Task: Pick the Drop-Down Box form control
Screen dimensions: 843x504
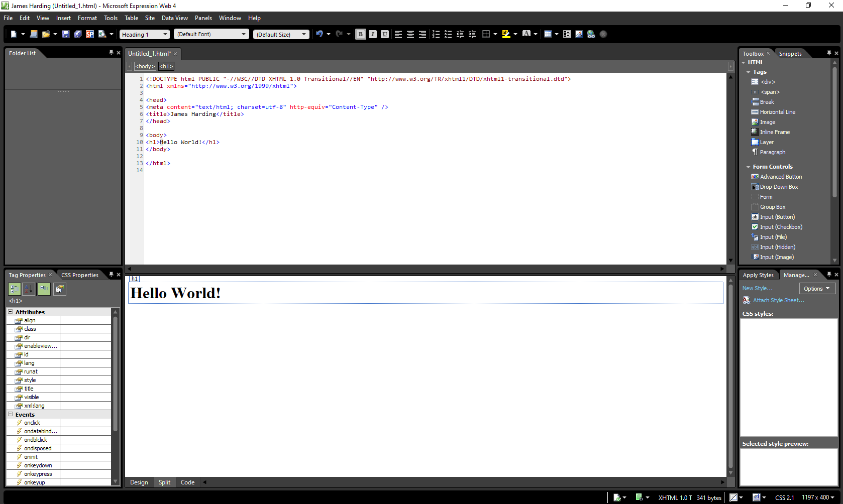Action: 778,186
